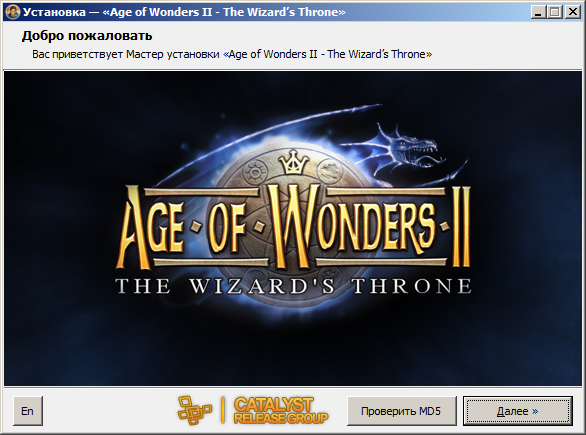Click THE WIZARD'S THRONE subtitle in the banner
Image resolution: width=586 pixels, height=435 pixels.
tap(293, 286)
